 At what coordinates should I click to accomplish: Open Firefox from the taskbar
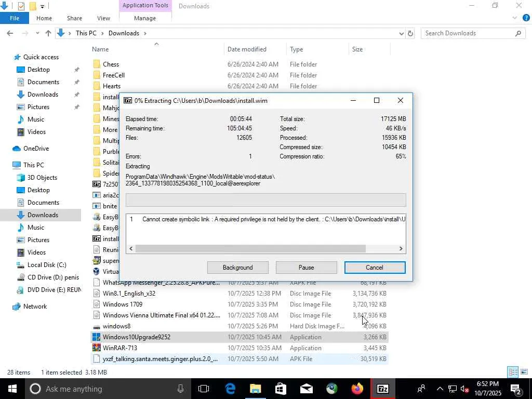357,389
